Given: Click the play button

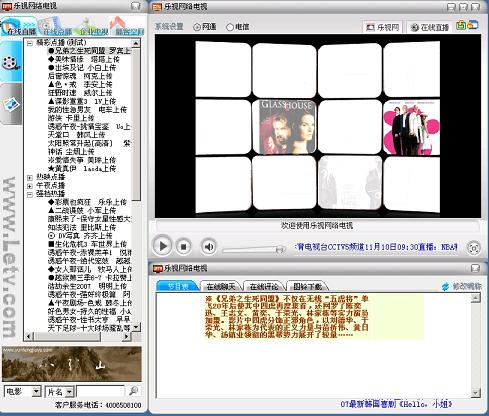Looking at the screenshot, I should click(162, 247).
